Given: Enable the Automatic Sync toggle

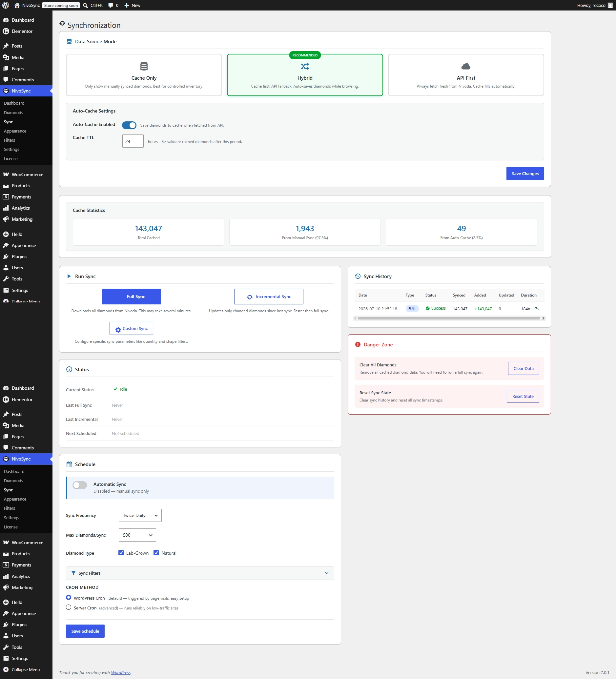Looking at the screenshot, I should (x=80, y=485).
